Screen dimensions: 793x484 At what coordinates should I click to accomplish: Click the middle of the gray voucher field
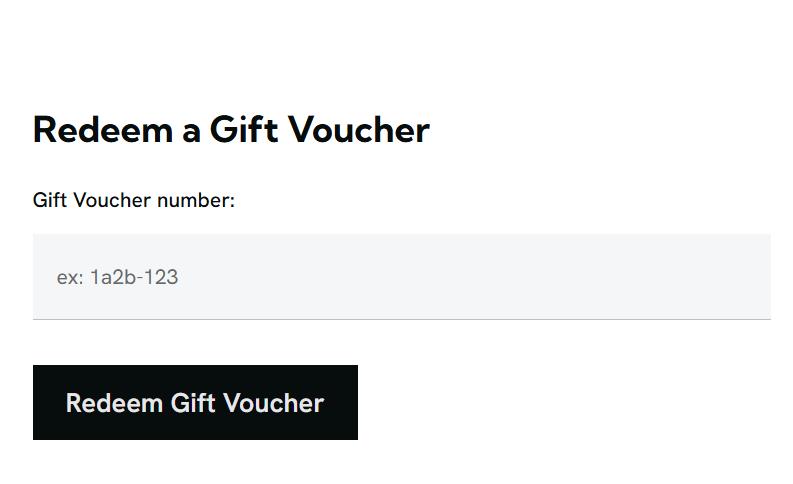401,277
